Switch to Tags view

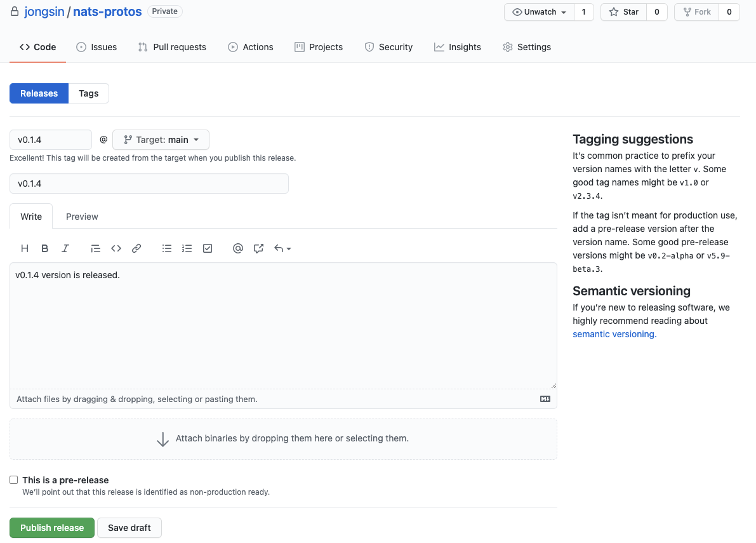(x=89, y=93)
